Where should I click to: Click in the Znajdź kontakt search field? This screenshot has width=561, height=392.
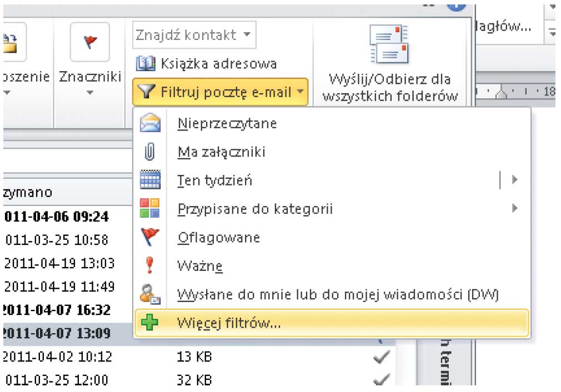coord(188,35)
